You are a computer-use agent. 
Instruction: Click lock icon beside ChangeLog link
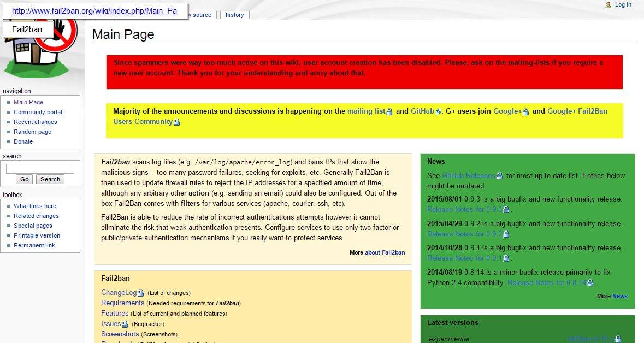click(140, 293)
